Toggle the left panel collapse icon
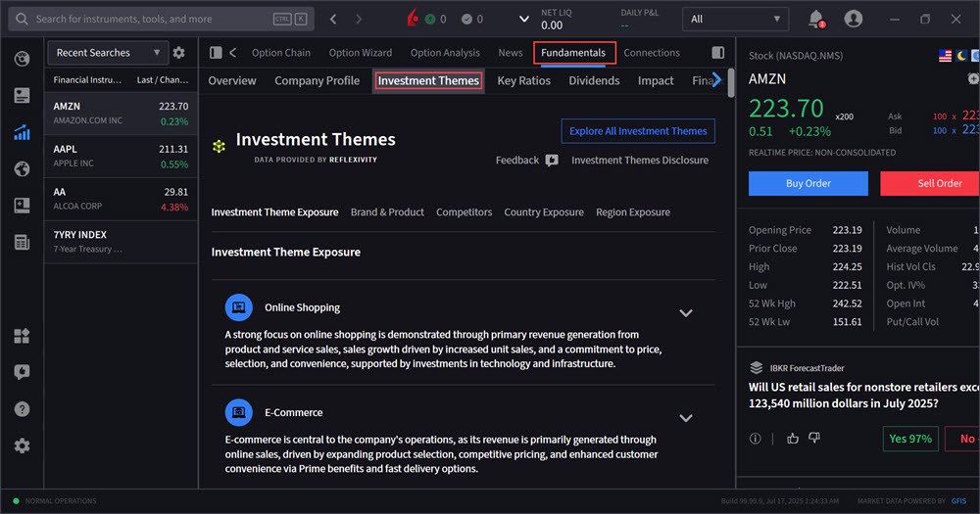This screenshot has width=980, height=514. [217, 53]
